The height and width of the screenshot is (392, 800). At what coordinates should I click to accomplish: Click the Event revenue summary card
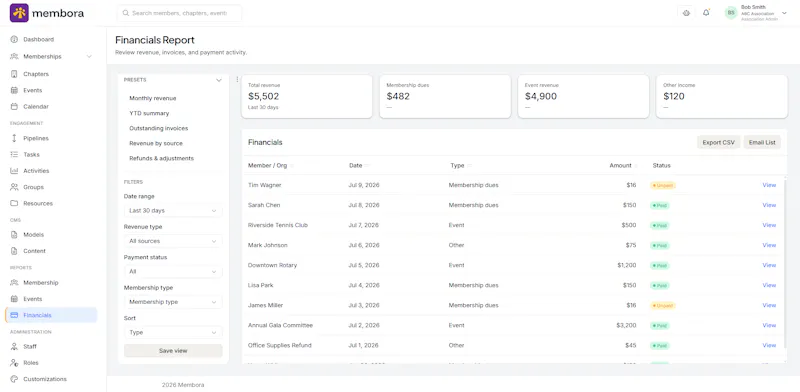pos(583,96)
